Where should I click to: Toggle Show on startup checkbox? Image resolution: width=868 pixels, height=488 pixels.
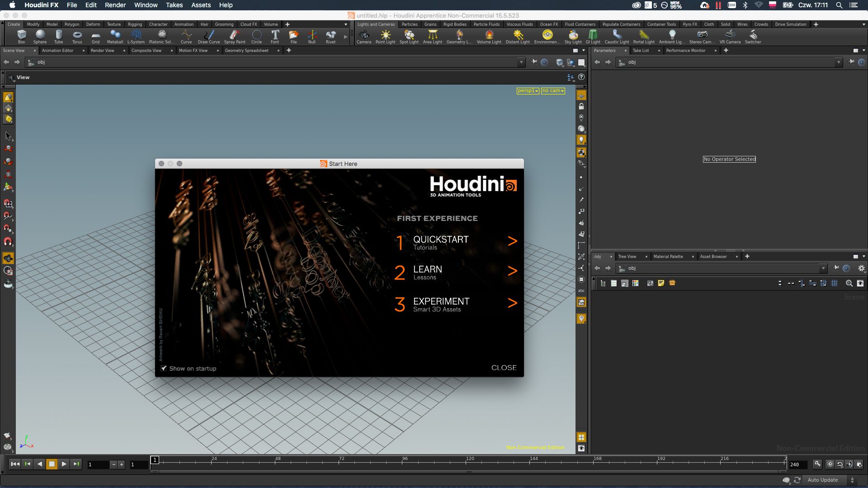[164, 368]
